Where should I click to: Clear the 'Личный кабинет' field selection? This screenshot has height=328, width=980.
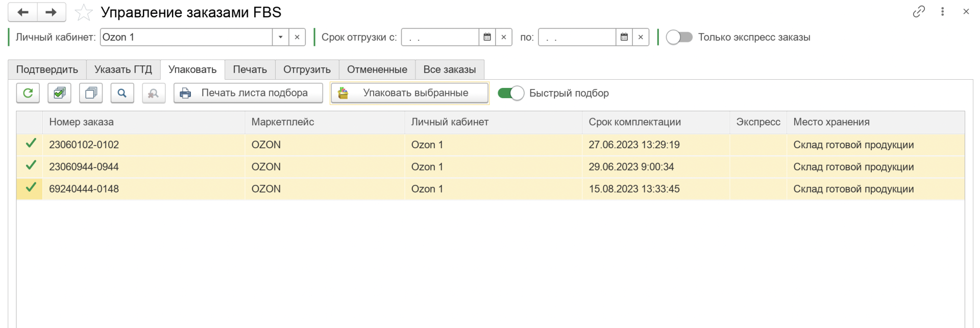click(x=297, y=37)
